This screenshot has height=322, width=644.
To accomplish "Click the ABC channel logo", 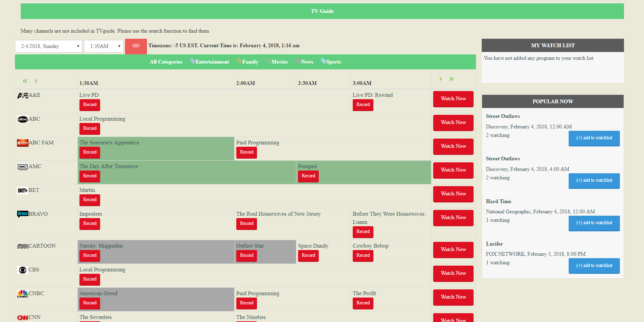I will 22,119.
